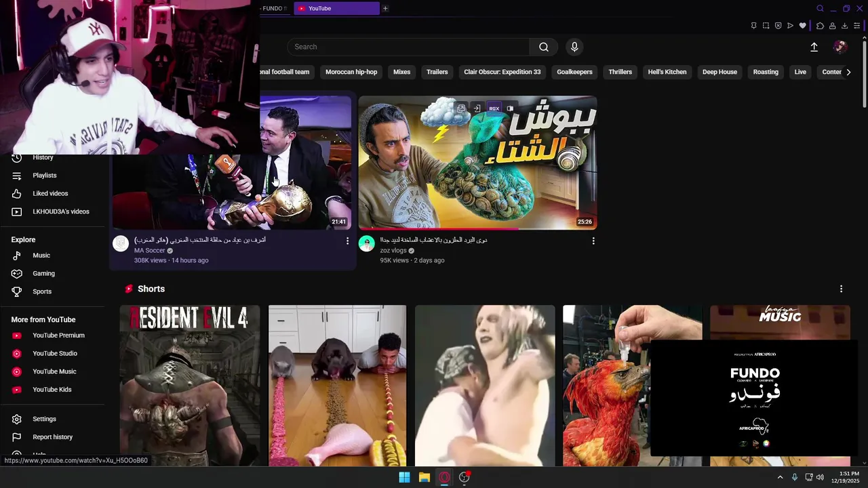Take a snapshot with dashed-square icon
The image size is (868, 488).
(x=766, y=26)
